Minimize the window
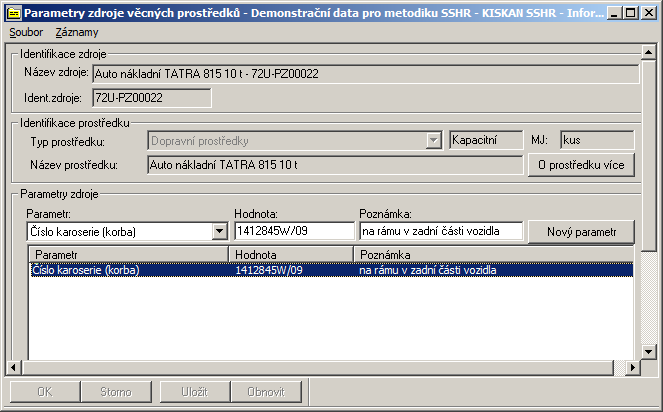This screenshot has height=412, width=663. [614, 13]
